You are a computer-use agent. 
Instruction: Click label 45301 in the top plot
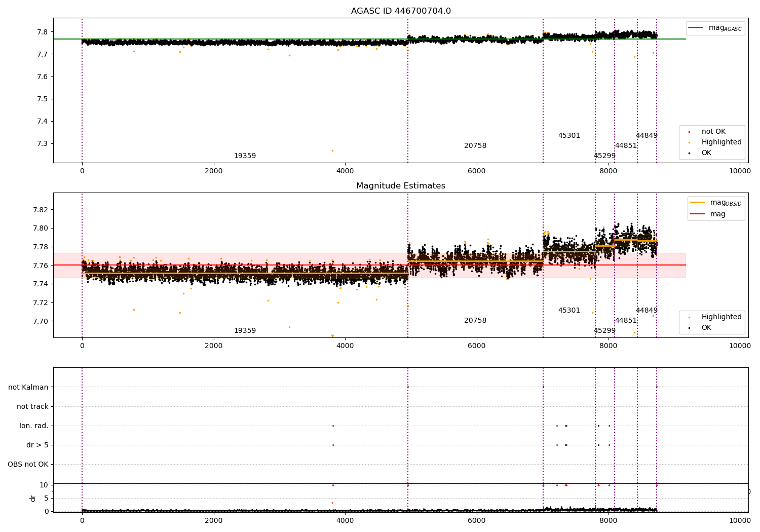(x=569, y=136)
